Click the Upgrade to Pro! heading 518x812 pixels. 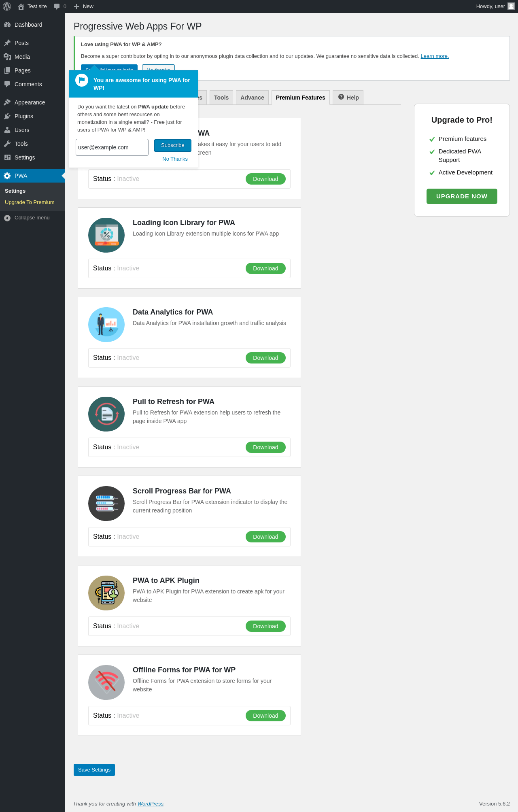pos(462,120)
